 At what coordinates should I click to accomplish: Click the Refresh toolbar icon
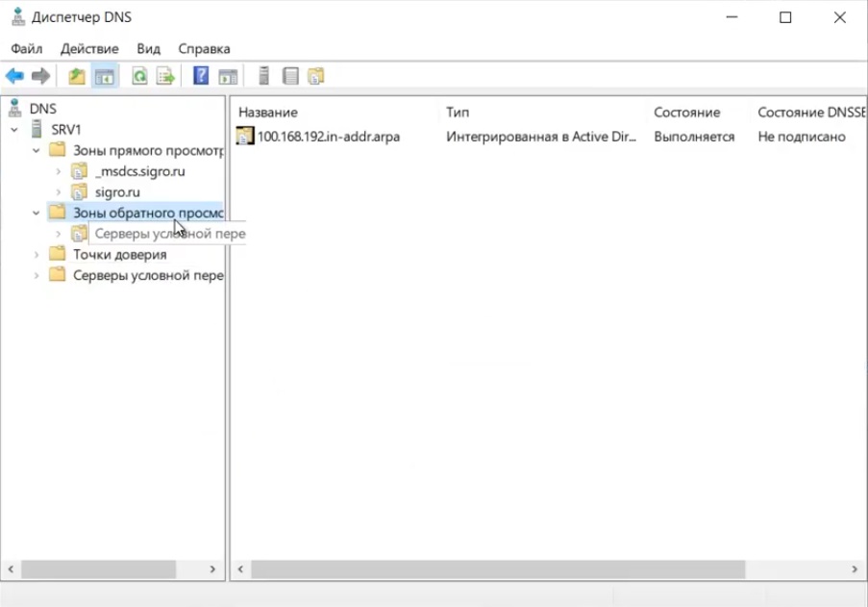[140, 76]
